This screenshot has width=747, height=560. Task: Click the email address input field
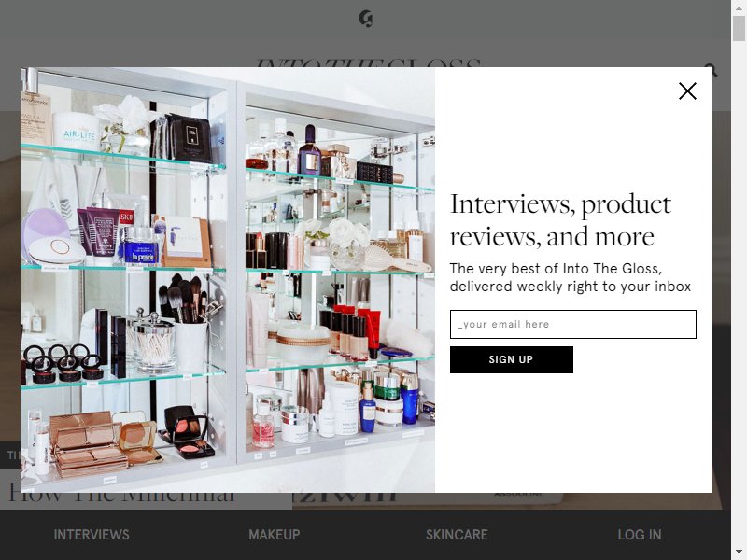click(x=572, y=324)
